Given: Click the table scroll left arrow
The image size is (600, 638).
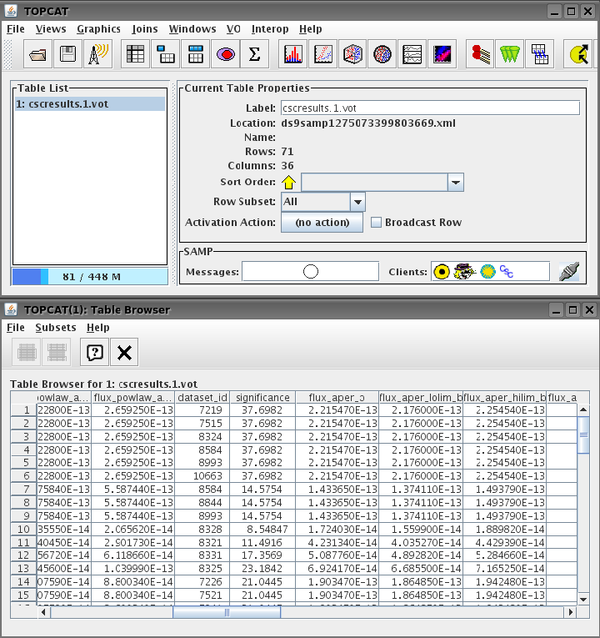Looking at the screenshot, I should coord(44,612).
